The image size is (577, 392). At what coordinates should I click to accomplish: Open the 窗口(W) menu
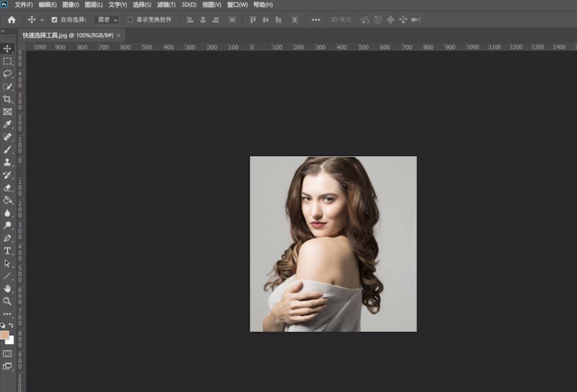coord(237,5)
